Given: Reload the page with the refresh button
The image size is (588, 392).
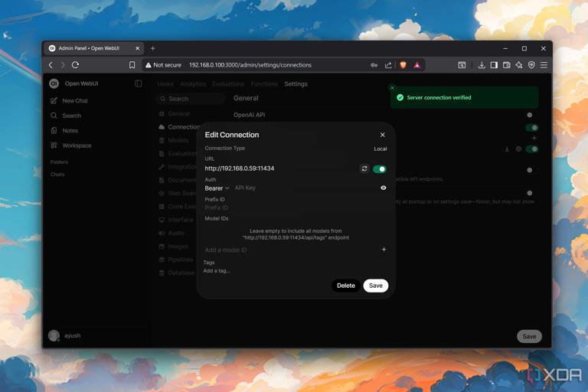Looking at the screenshot, I should click(75, 65).
